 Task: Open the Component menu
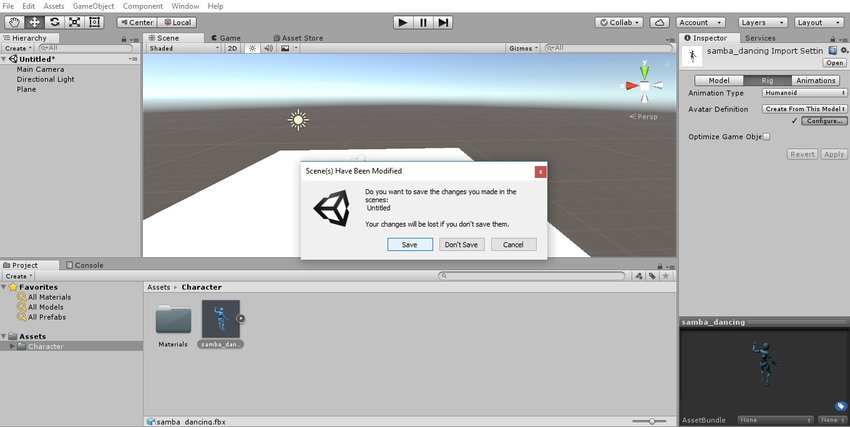(143, 6)
